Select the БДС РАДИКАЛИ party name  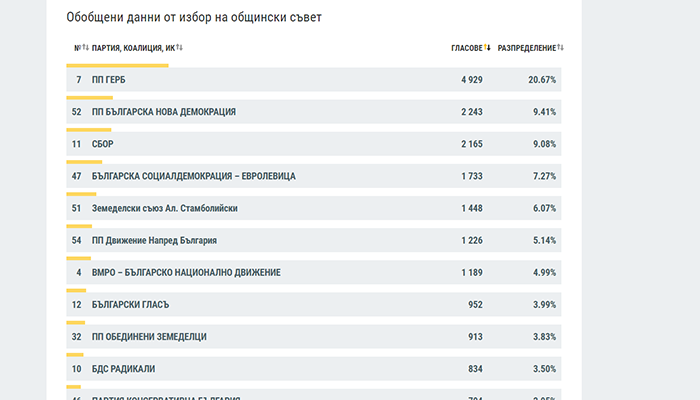click(124, 369)
